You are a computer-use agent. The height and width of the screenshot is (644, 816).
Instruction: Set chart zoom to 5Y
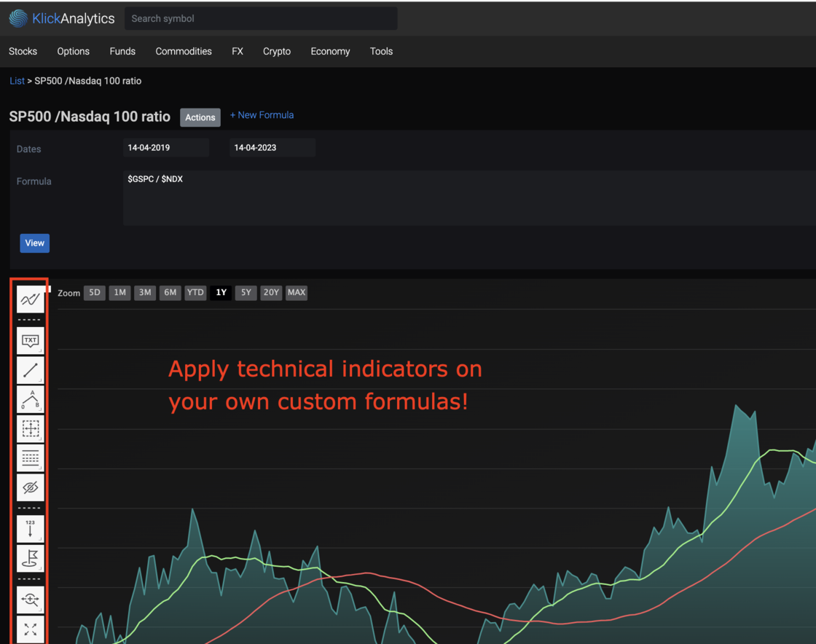pos(246,292)
